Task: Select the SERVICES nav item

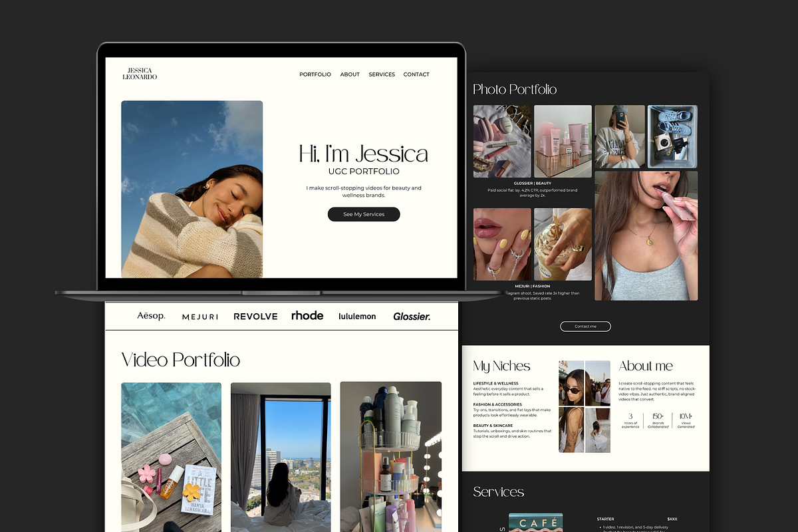Action: coord(382,74)
